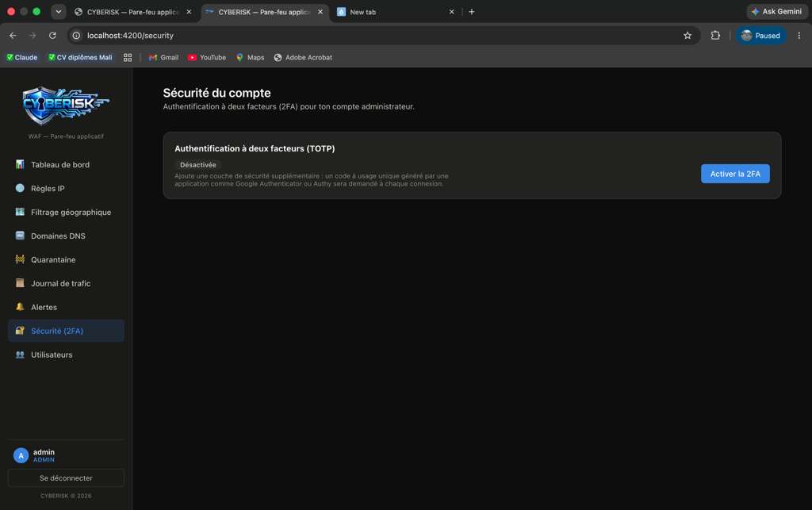Close the New tab tab

point(451,11)
